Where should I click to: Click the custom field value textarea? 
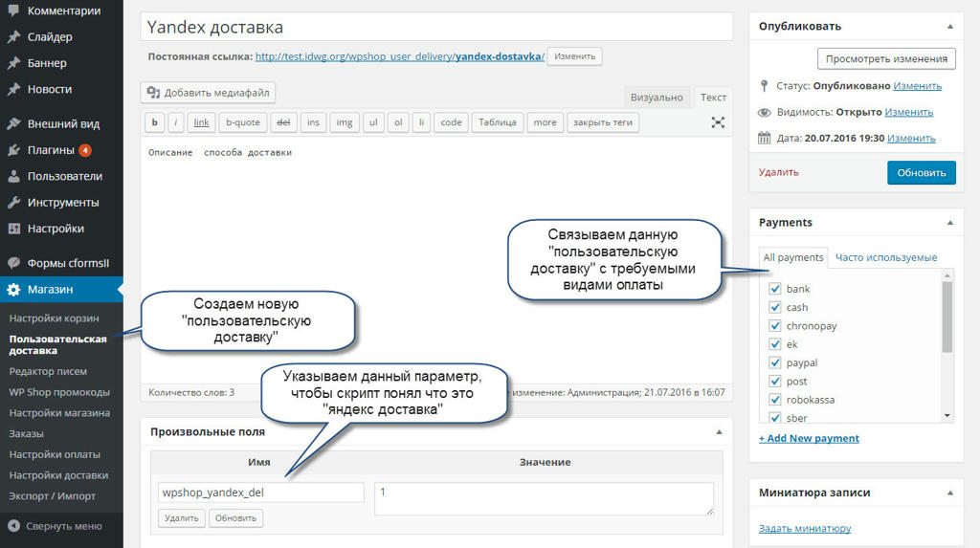point(544,498)
